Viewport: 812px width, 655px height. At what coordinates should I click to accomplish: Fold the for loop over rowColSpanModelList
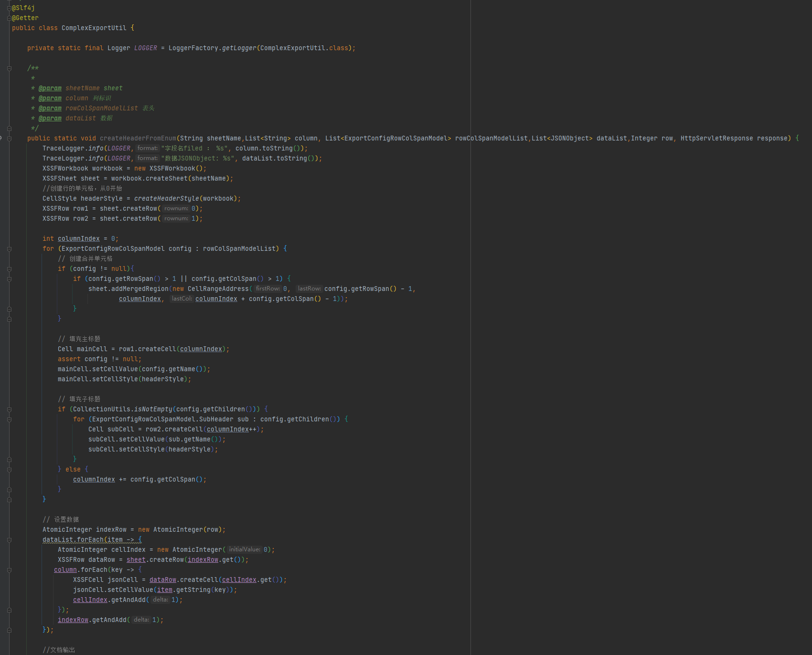(9, 249)
